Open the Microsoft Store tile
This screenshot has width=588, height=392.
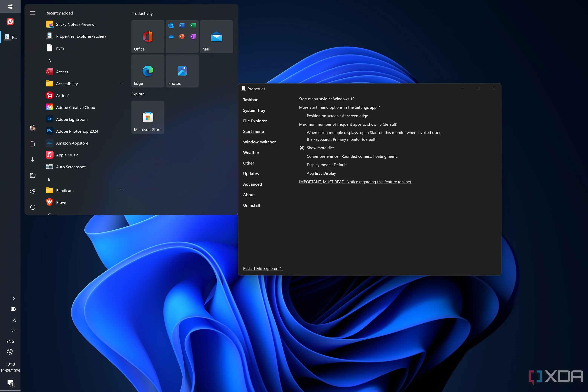point(148,117)
